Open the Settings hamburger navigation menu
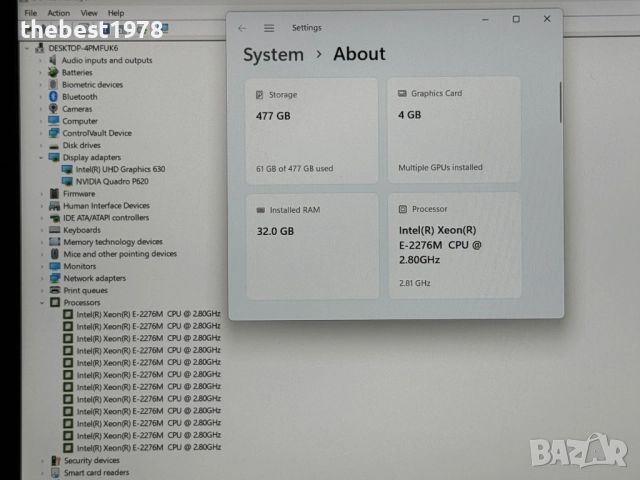Image resolution: width=640 pixels, height=480 pixels. pyautogui.click(x=269, y=28)
